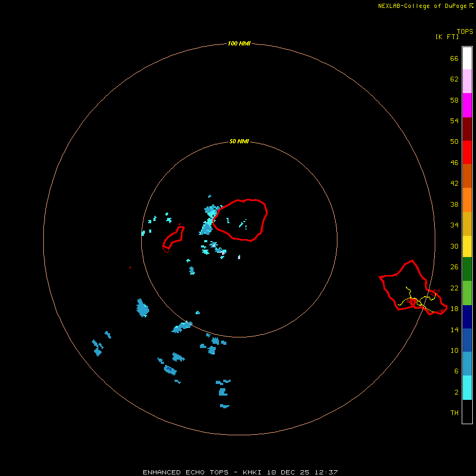Click the "30" legend value
Image resolution: width=476 pixels, height=476 pixels.
click(x=454, y=246)
